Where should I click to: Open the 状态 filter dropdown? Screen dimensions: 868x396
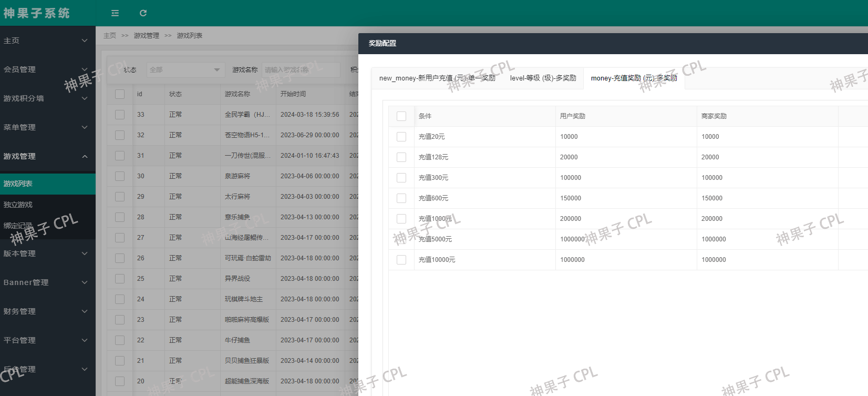(184, 69)
